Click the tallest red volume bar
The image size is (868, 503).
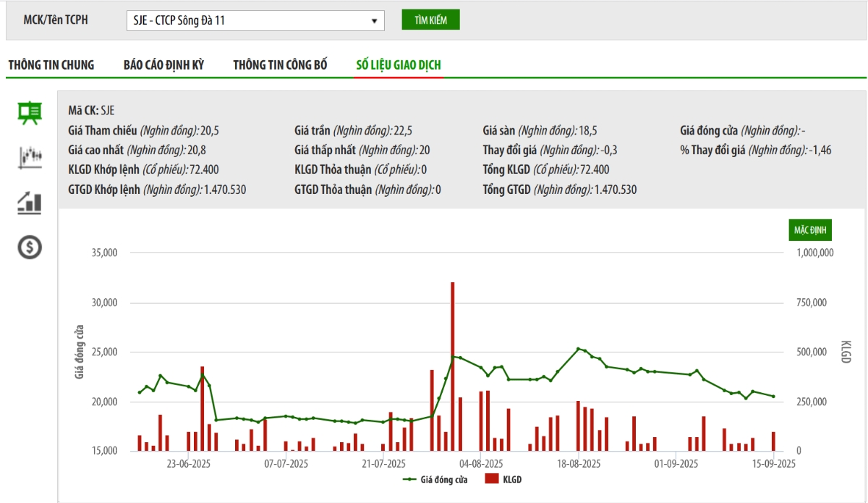pyautogui.click(x=453, y=366)
